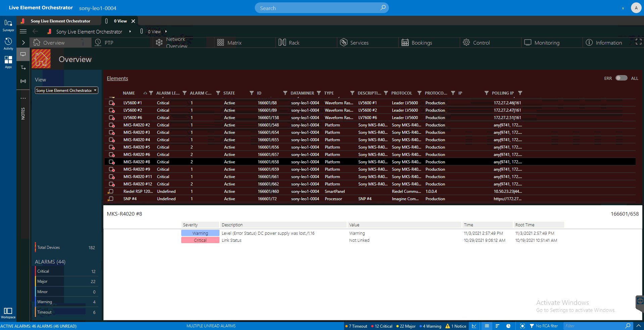Open the top bar options dropdown arrow
This screenshot has height=330, width=644.
pos(623,8)
